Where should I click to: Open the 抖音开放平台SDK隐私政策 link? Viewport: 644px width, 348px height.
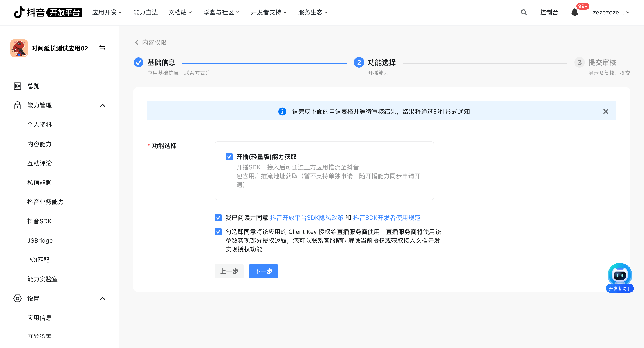307,218
